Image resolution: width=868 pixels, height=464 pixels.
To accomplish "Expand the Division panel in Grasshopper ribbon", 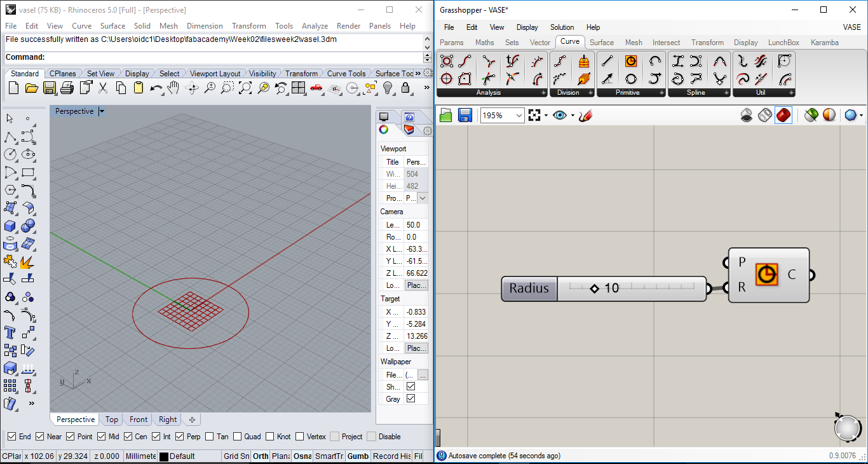I will (590, 93).
